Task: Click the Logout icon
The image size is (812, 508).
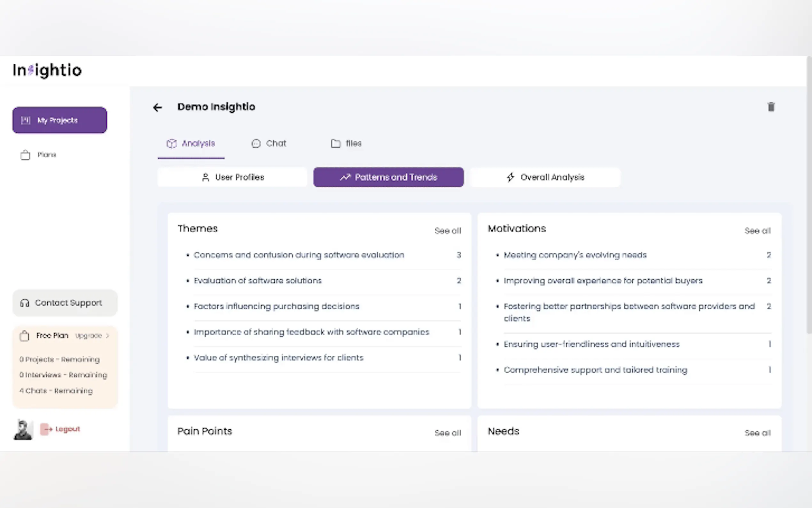Action: tap(46, 429)
